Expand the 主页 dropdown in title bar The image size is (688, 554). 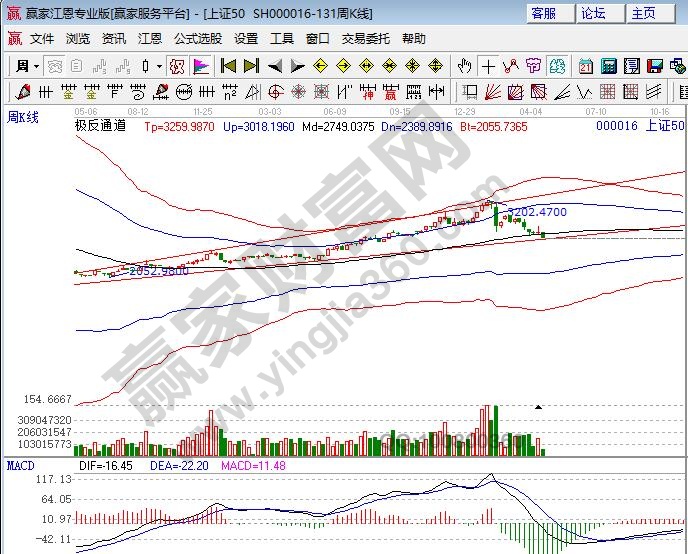click(x=650, y=13)
